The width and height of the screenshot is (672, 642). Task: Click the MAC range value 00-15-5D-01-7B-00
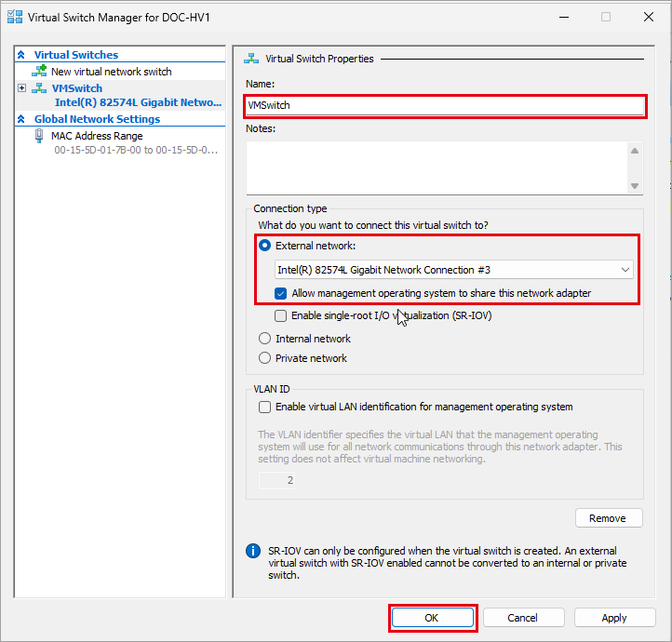(x=136, y=150)
